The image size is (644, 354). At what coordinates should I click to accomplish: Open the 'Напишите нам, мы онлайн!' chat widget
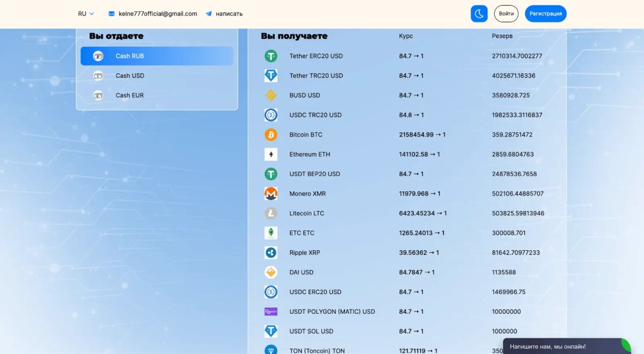[x=567, y=346]
